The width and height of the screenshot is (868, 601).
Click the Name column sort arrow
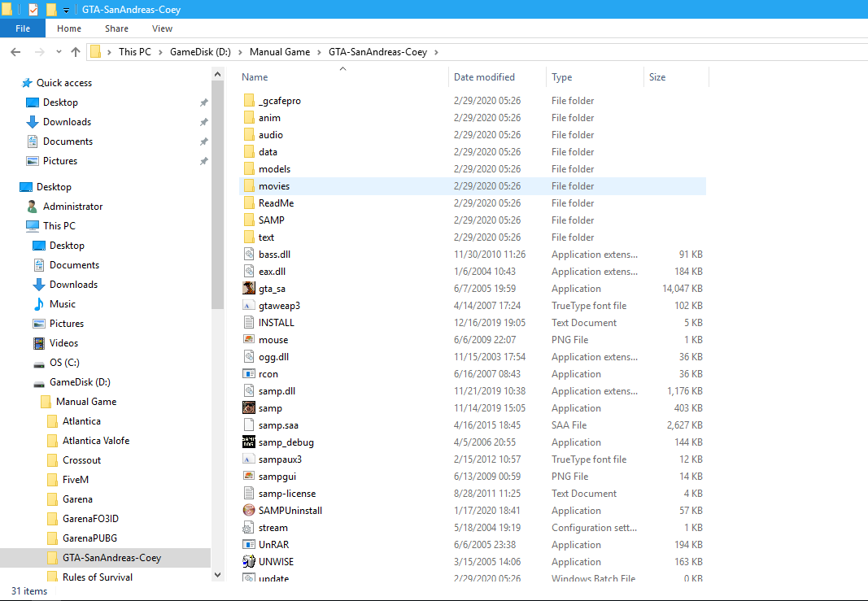342,68
